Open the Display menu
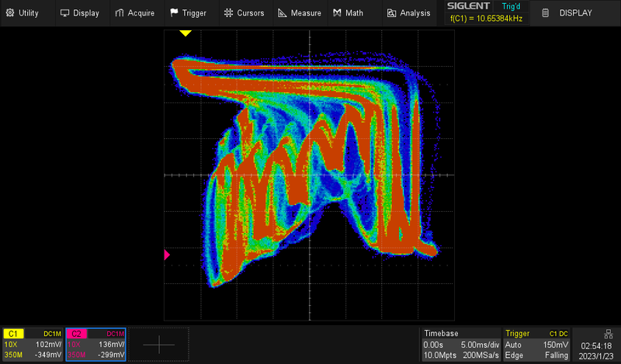The width and height of the screenshot is (621, 364). (79, 13)
